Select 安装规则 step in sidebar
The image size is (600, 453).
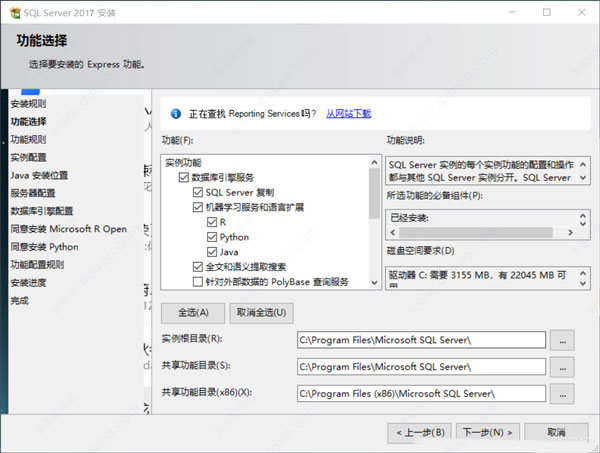click(x=28, y=104)
